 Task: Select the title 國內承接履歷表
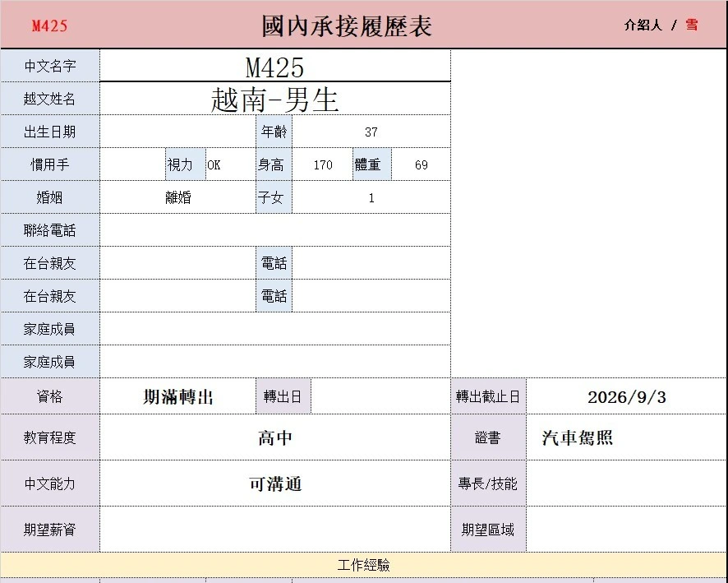347,26
